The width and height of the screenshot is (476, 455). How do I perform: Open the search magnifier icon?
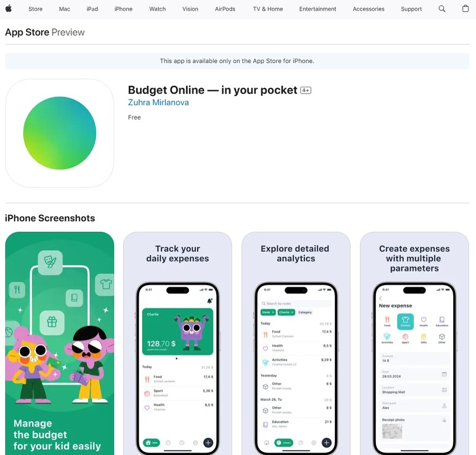[x=442, y=9]
